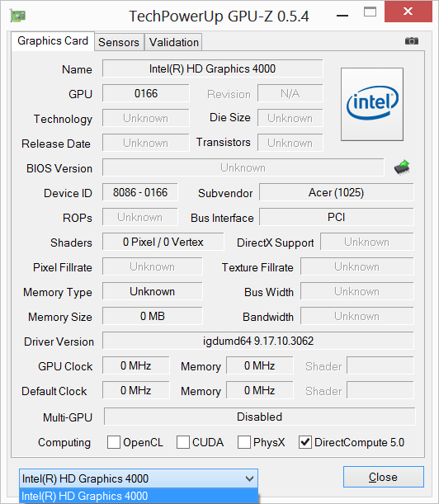Image resolution: width=439 pixels, height=504 pixels.
Task: Click the Intel vendor logo
Action: (x=372, y=104)
